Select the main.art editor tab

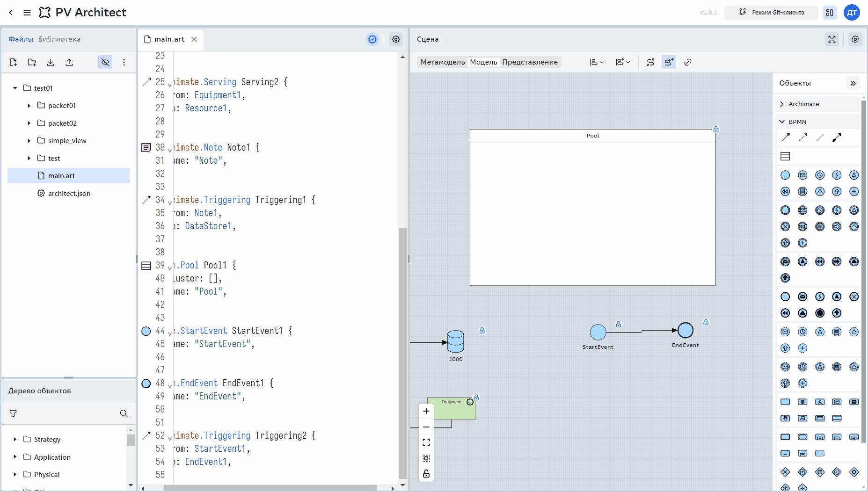coord(169,39)
